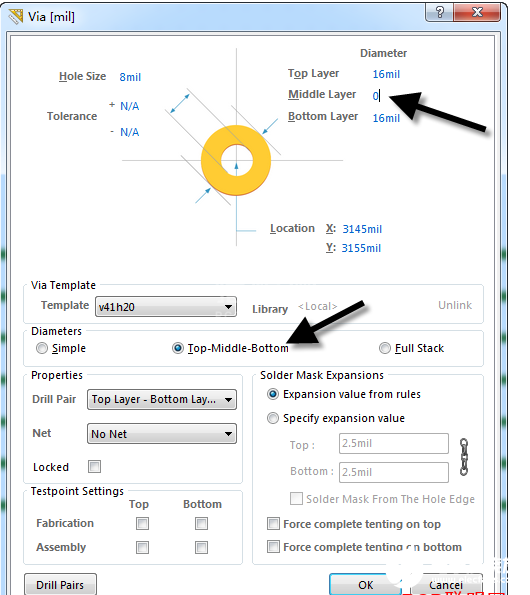Expand the Drill Pair dropdown
The image size is (530, 595).
tap(162, 400)
